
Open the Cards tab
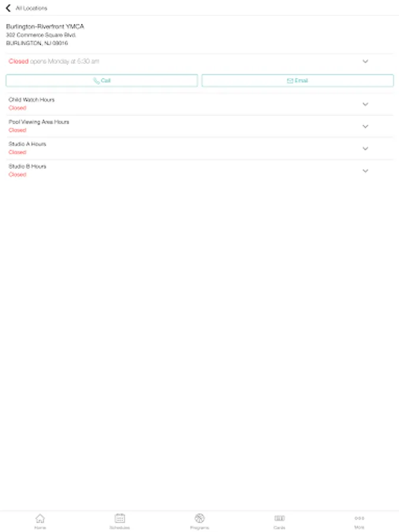point(279,521)
